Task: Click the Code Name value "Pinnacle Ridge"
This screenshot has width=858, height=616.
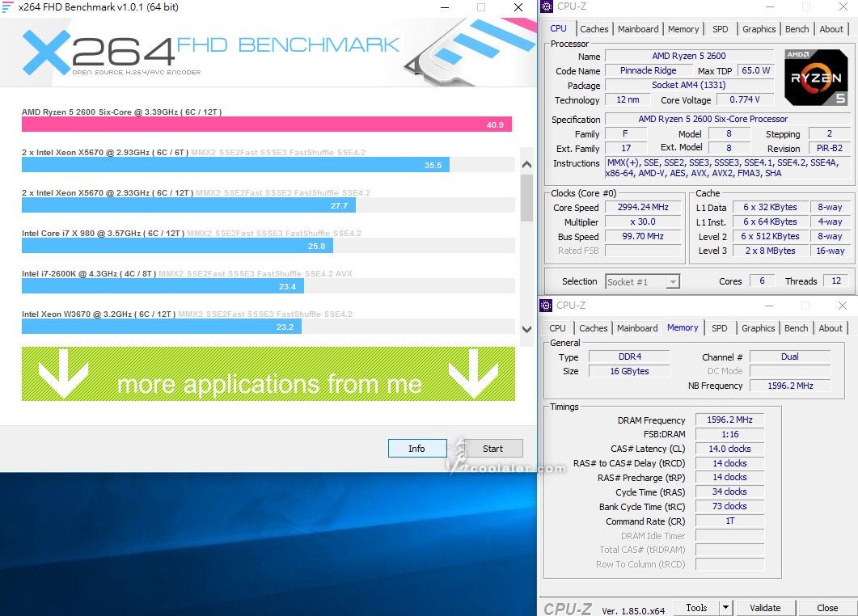Action: tap(648, 70)
